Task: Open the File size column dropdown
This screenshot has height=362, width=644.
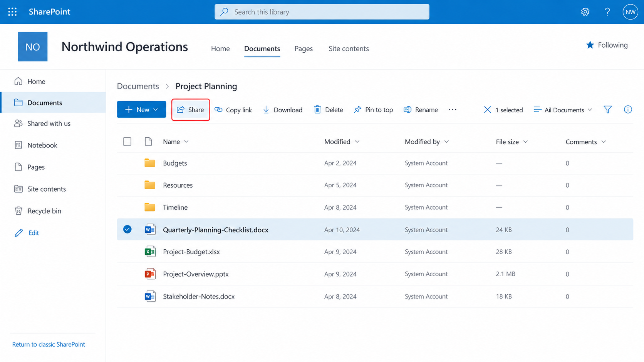Action: coord(525,142)
